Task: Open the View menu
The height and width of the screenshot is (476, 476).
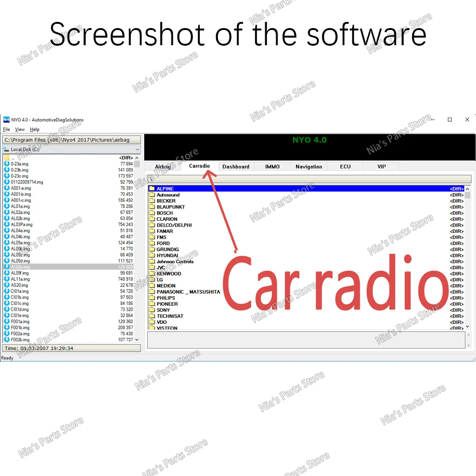Action: (20, 129)
